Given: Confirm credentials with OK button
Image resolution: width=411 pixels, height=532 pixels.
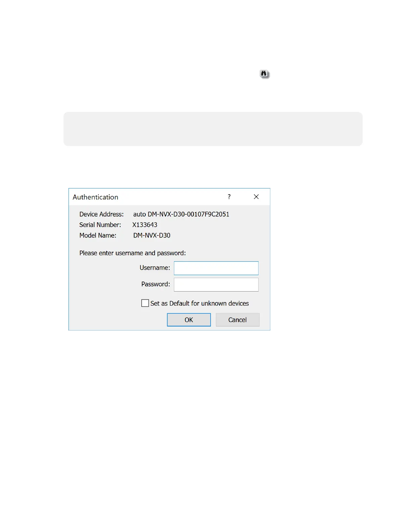Looking at the screenshot, I should (x=189, y=320).
